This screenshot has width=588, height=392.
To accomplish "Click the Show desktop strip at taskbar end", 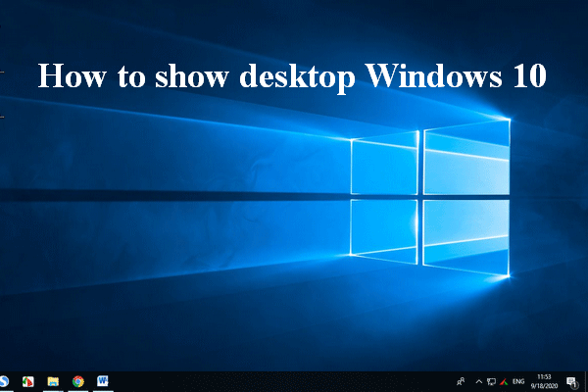I will point(586,381).
